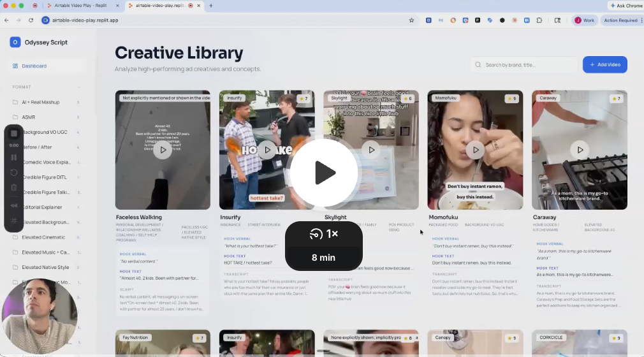Click the black P extension icon
This screenshot has width=644, height=357.
(478, 20)
